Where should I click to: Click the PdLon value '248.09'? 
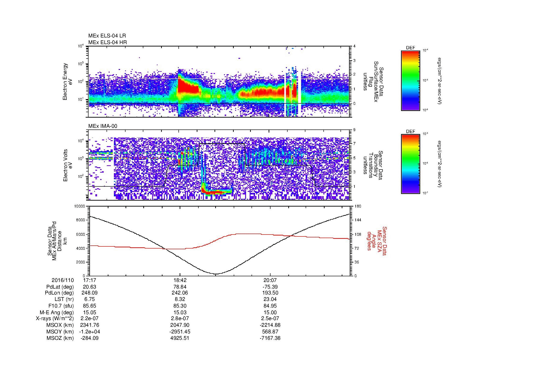pyautogui.click(x=89, y=293)
